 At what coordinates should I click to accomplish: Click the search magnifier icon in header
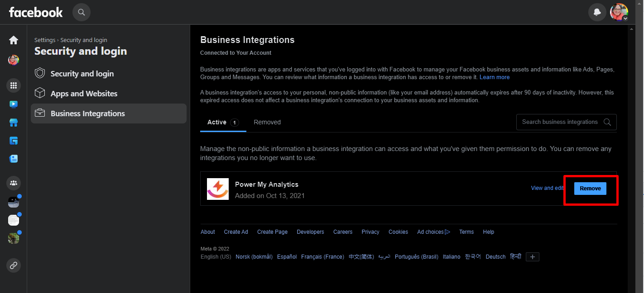tap(82, 12)
